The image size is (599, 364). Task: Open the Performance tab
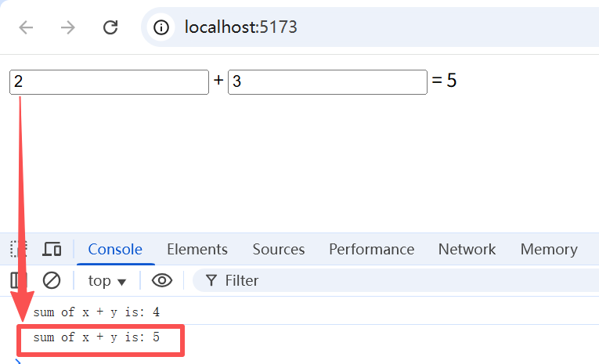[372, 250]
